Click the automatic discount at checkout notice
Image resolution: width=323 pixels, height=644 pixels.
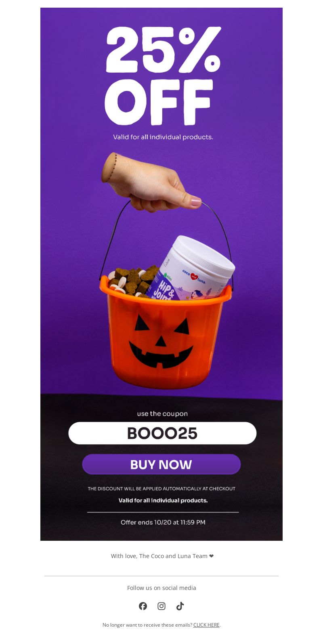(161, 489)
